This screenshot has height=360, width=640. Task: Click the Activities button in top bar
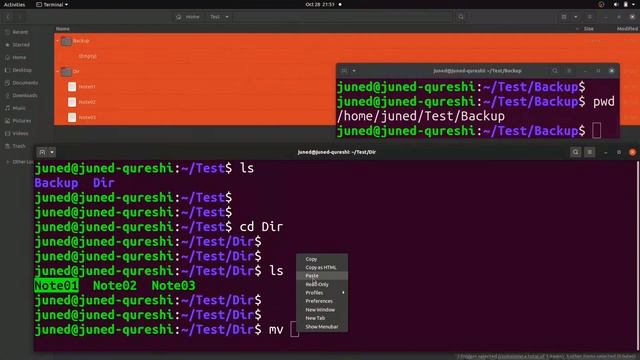(x=14, y=4)
